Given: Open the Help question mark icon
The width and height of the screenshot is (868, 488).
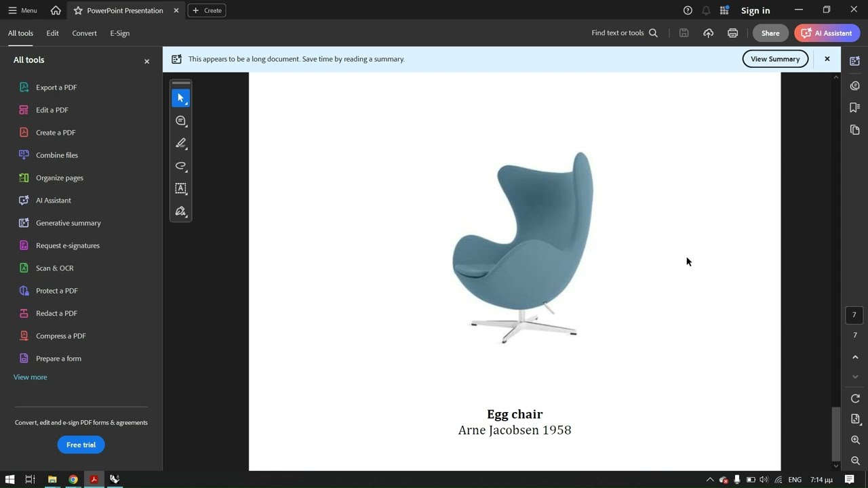Looking at the screenshot, I should click(x=688, y=10).
